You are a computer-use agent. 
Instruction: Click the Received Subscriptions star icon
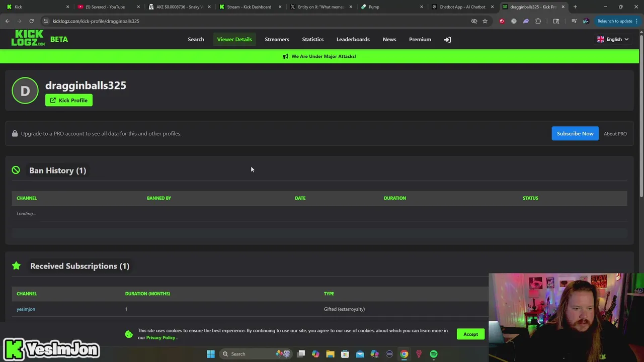point(16,265)
